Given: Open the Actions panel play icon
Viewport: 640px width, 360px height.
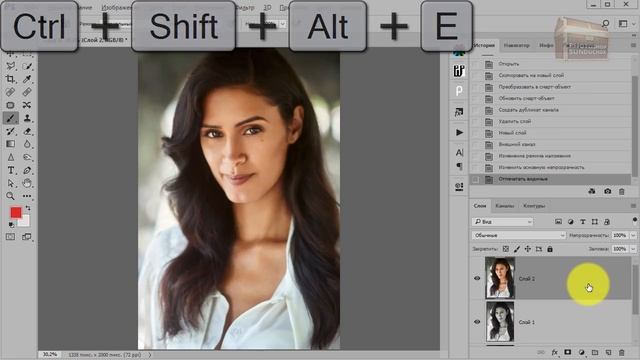Looking at the screenshot, I should point(459,132).
